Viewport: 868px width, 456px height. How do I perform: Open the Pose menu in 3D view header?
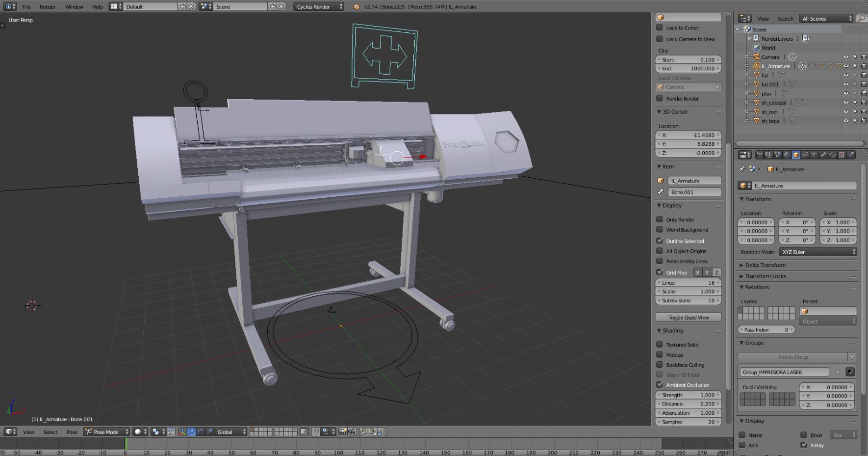[x=72, y=432]
